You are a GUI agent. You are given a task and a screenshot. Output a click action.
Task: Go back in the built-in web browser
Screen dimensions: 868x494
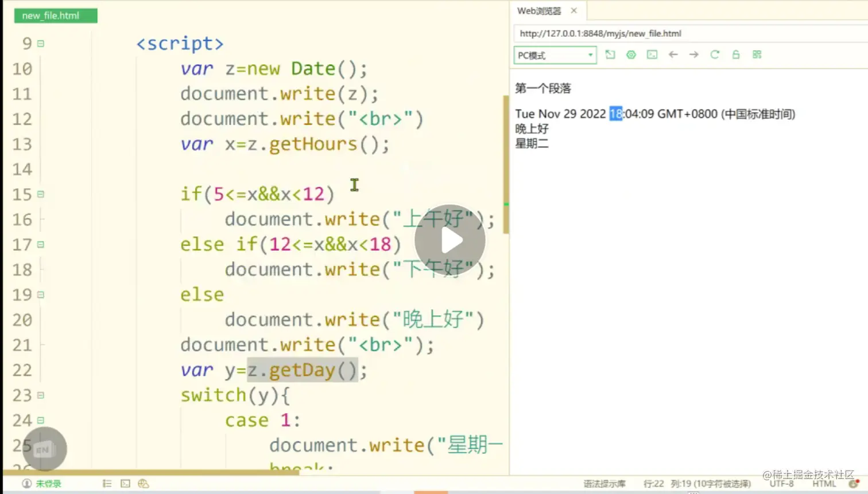tap(673, 55)
